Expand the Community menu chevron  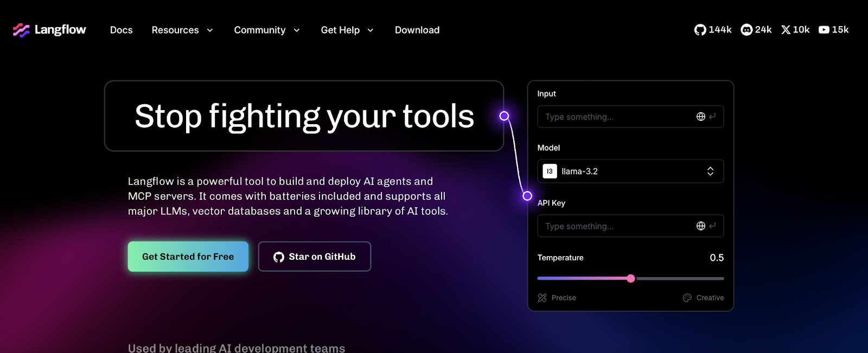coord(297,30)
